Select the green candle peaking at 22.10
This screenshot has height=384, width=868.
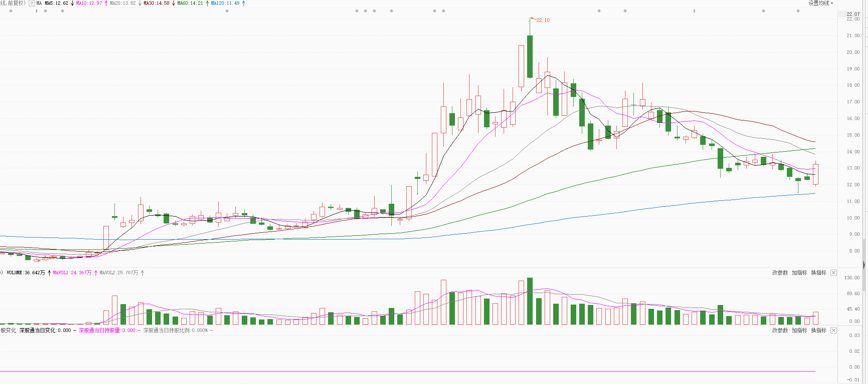tap(530, 56)
